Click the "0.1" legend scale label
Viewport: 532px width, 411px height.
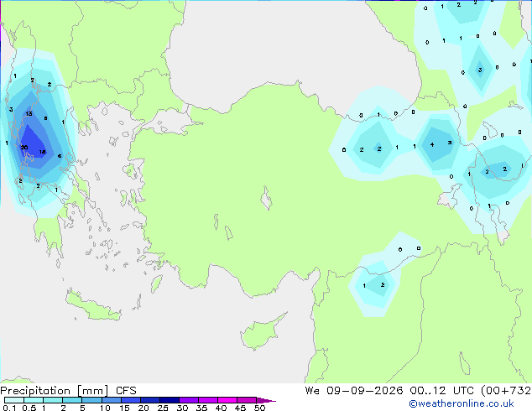point(9,408)
